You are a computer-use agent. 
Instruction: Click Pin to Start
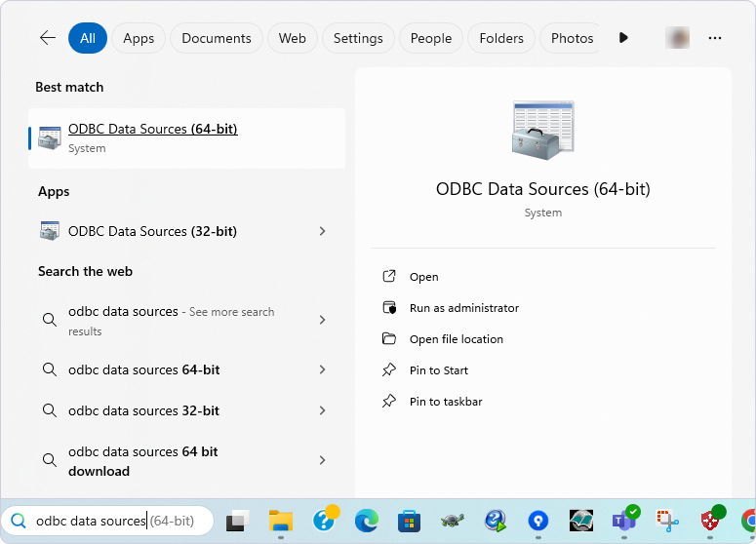(x=439, y=370)
